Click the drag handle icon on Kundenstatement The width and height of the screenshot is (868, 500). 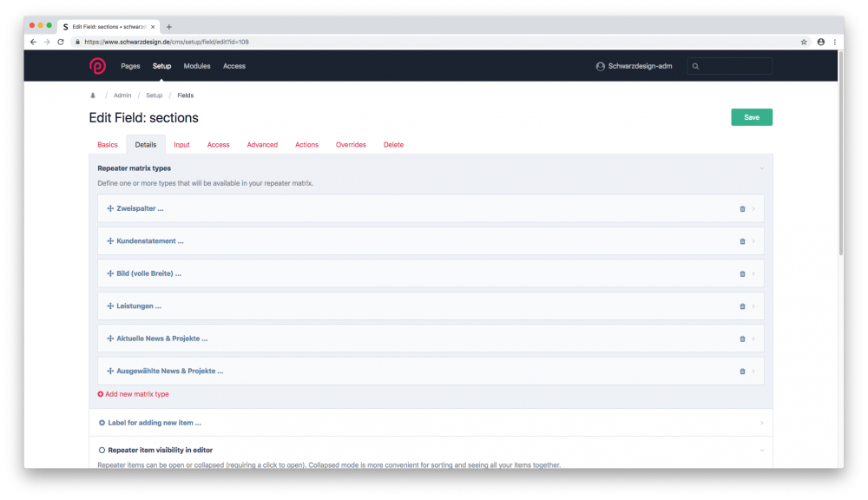tap(109, 240)
